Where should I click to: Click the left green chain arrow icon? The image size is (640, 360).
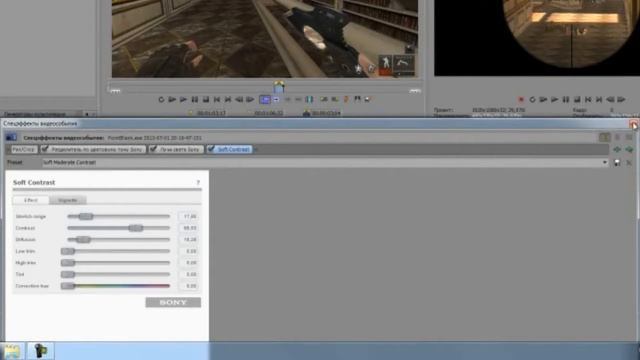617,149
